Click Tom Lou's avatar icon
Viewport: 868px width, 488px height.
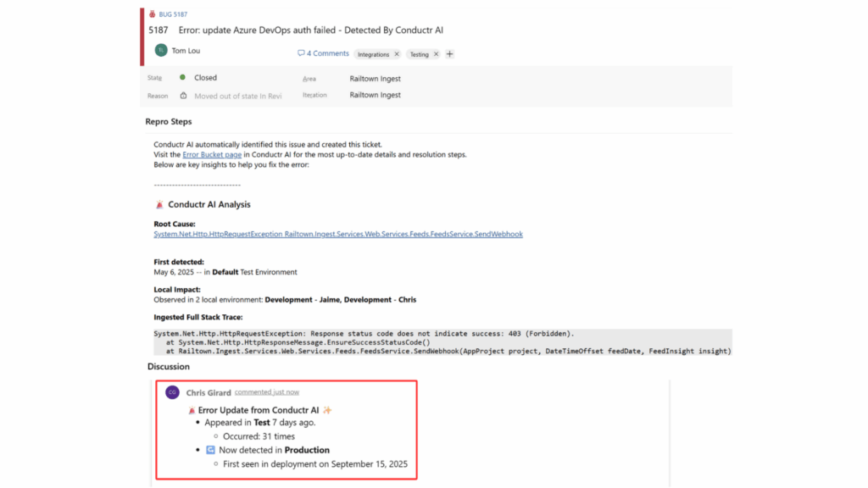[x=161, y=51]
